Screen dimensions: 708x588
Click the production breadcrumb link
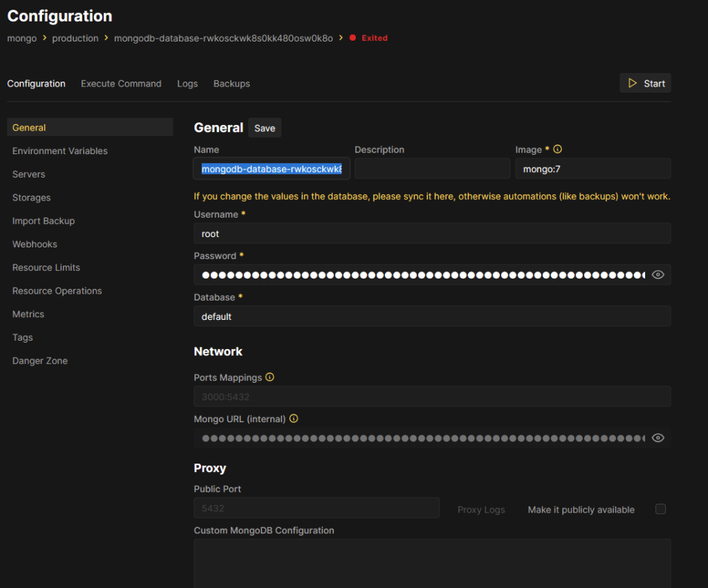[x=75, y=39]
